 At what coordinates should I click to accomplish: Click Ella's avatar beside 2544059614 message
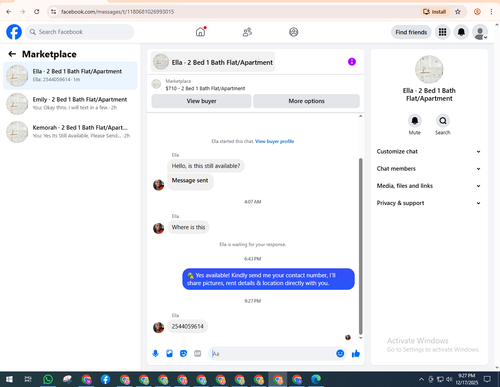click(158, 327)
